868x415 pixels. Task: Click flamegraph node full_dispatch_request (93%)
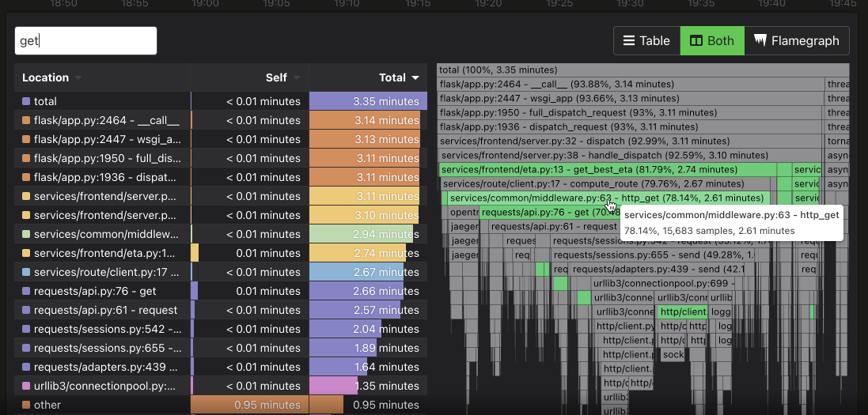[x=630, y=112]
